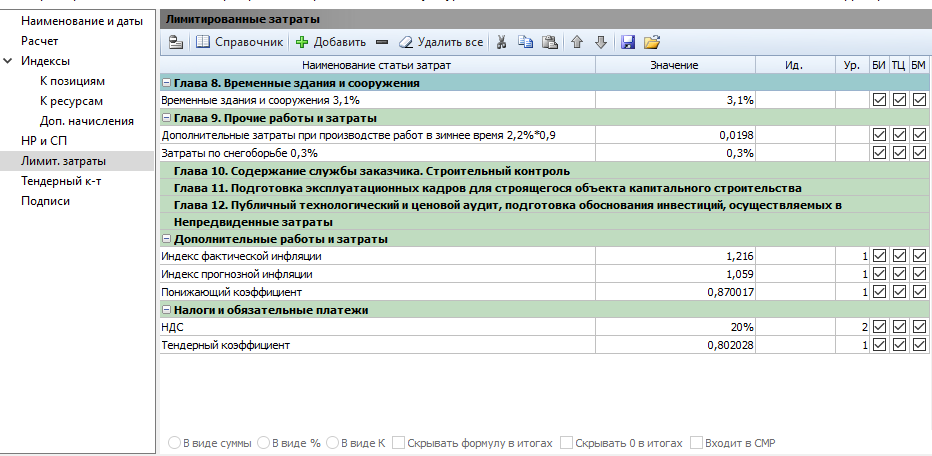Click the minus remove-row icon
Screen dimensions: 932x456
tap(382, 42)
